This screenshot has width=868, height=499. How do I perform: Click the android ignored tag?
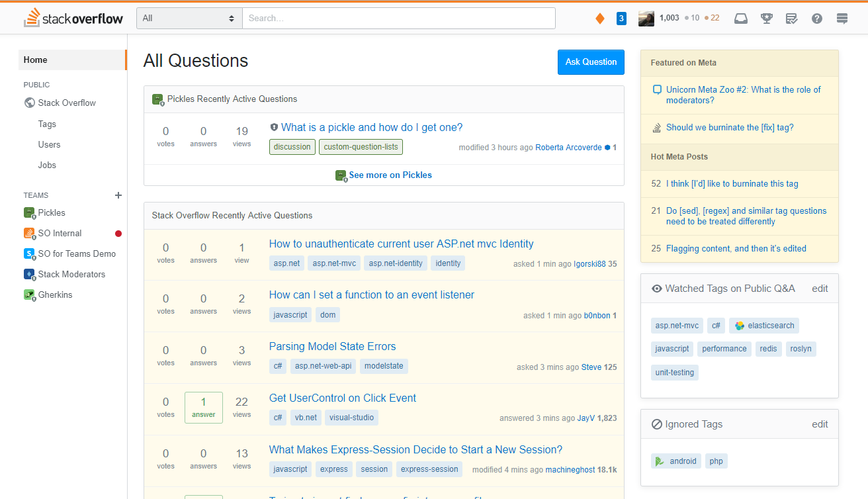(676, 461)
